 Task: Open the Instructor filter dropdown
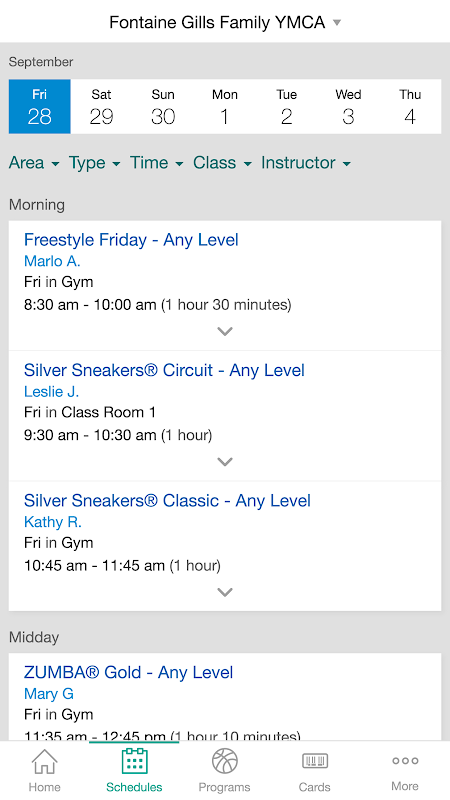306,163
